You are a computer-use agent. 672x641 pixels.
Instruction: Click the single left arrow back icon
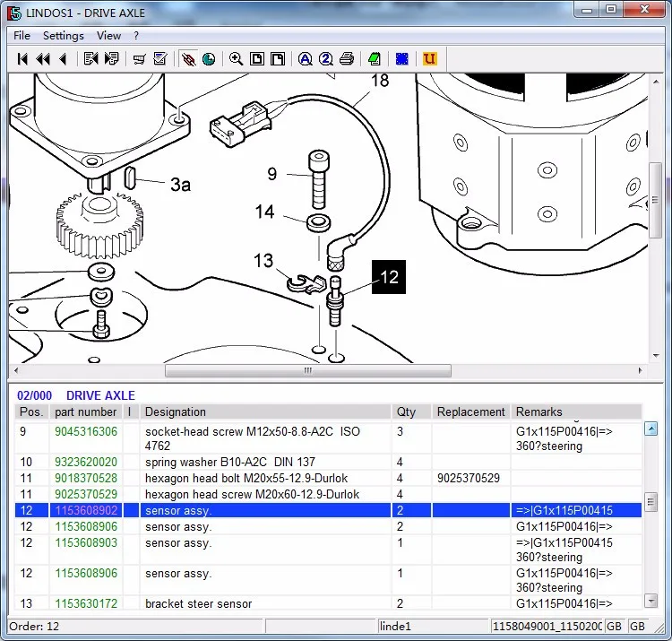(63, 59)
